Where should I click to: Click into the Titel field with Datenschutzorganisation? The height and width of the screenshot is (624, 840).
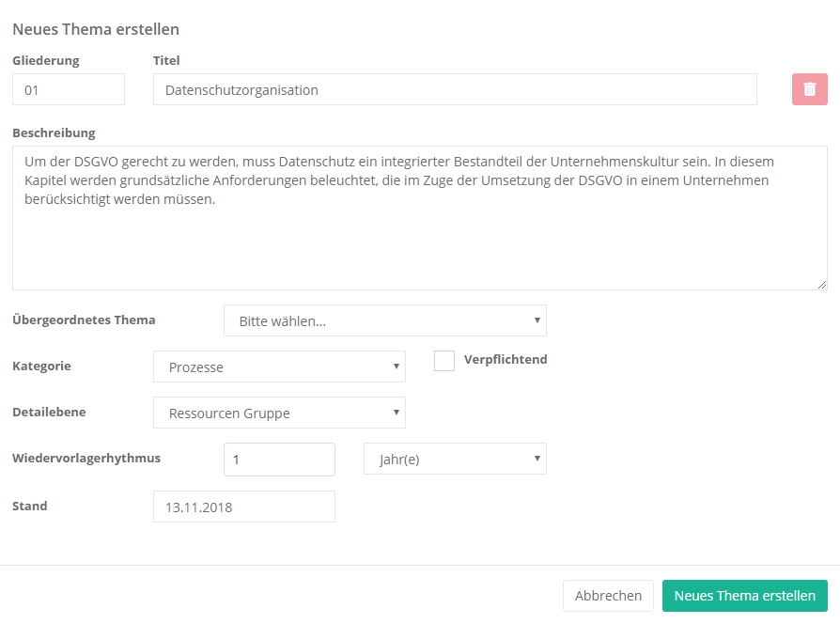pyautogui.click(x=455, y=90)
